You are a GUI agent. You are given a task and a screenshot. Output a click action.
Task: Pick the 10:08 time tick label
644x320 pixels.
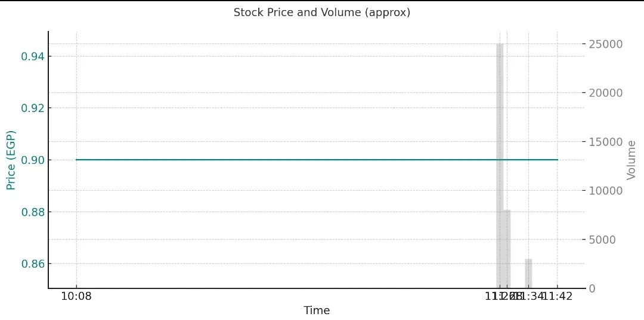76,296
